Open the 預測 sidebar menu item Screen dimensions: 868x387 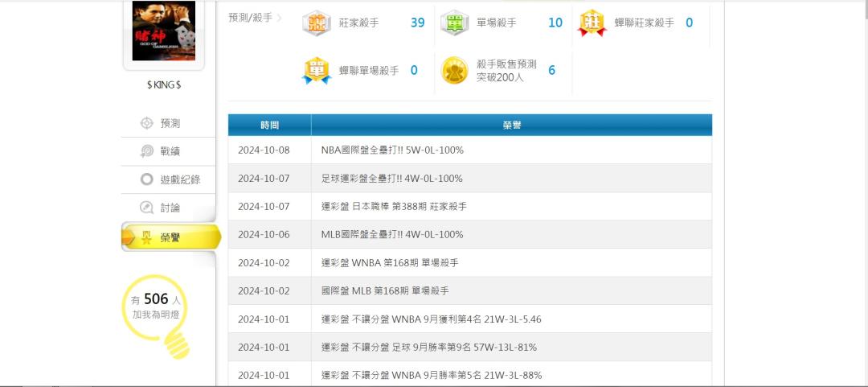tap(168, 123)
